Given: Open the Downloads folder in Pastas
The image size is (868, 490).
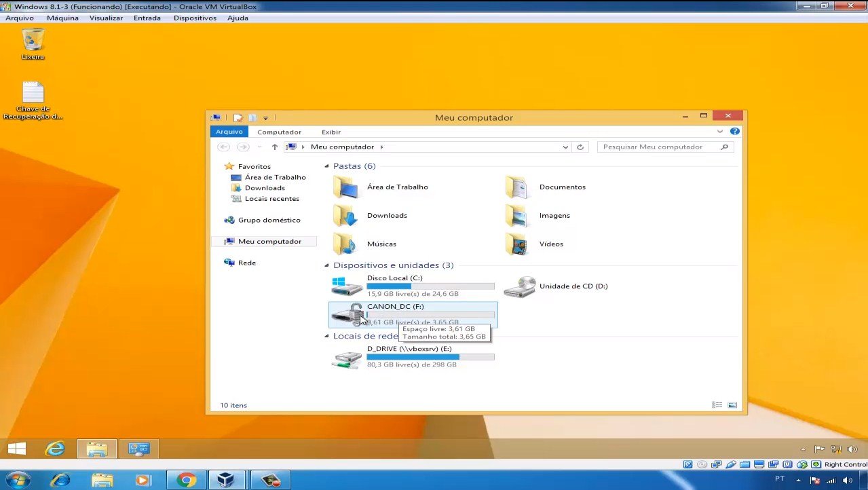Looking at the screenshot, I should pyautogui.click(x=371, y=215).
